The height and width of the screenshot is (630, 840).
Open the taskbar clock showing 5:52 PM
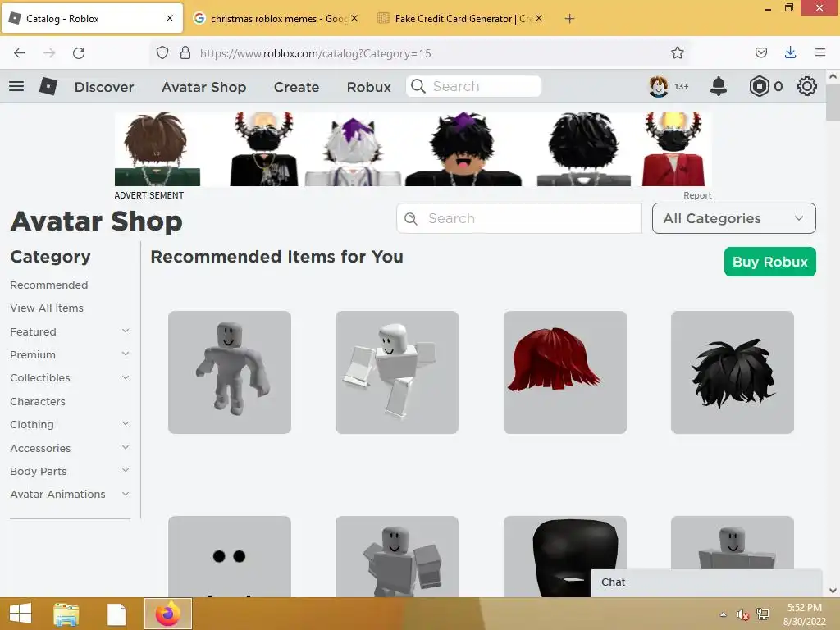pyautogui.click(x=804, y=614)
